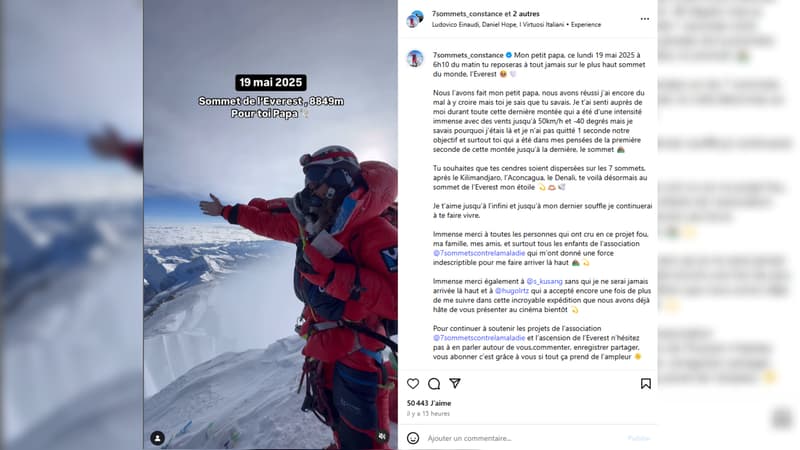Open the first @7sommetscontrelamaladie mention
This screenshot has height=450, width=800.
479,253
